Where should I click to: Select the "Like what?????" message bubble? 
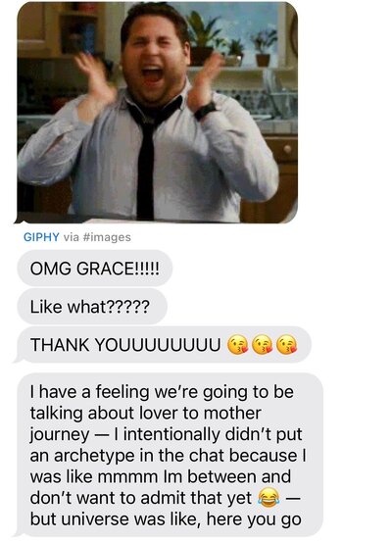tap(92, 307)
